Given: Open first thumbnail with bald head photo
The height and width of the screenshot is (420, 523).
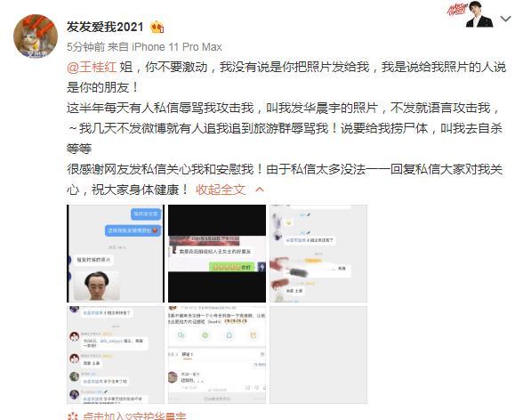Looking at the screenshot, I should point(116,254).
